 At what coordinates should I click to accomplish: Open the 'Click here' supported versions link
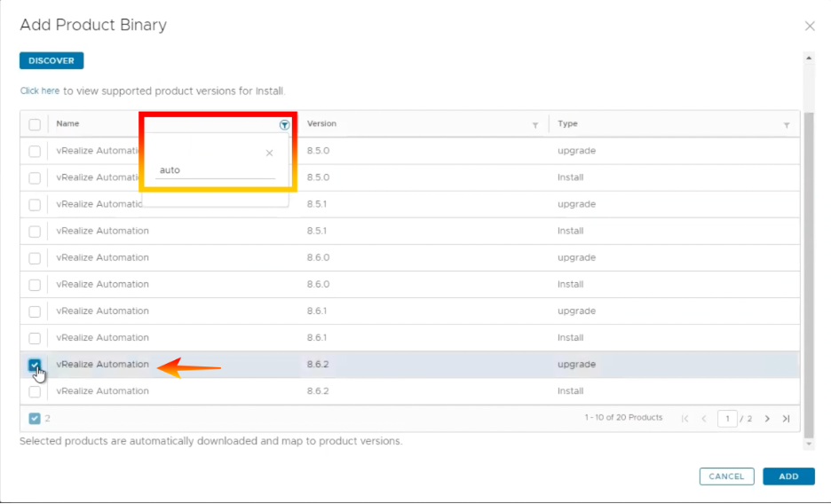click(40, 91)
